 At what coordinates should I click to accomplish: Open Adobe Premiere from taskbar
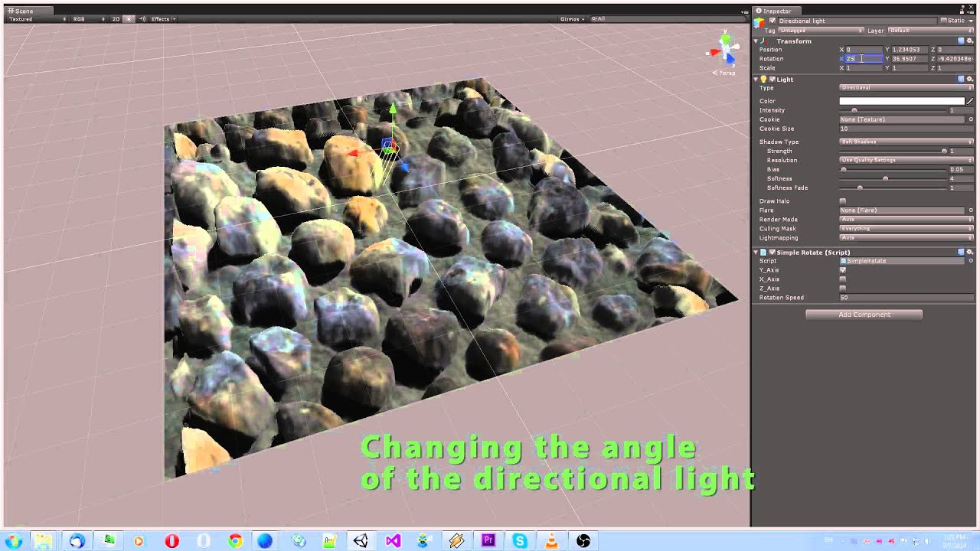click(488, 541)
